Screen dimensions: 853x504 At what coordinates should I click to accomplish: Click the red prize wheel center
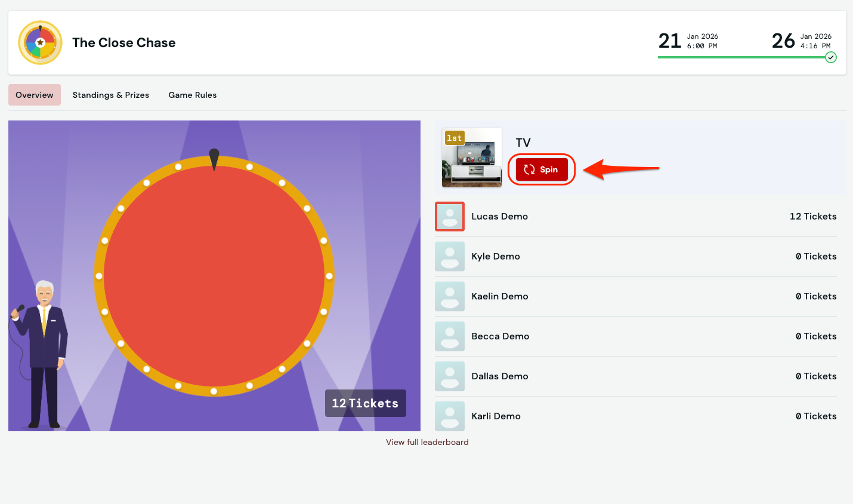[214, 276]
